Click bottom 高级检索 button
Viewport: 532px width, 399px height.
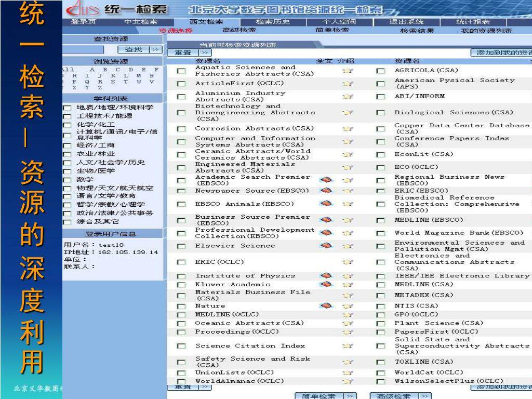click(x=394, y=396)
